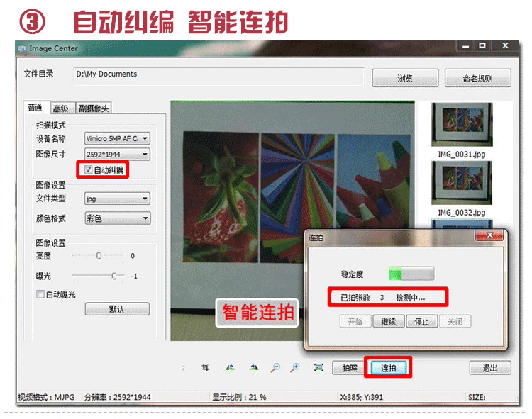
Task: Click the 视频格式：MJPG status text
Action: point(46,397)
